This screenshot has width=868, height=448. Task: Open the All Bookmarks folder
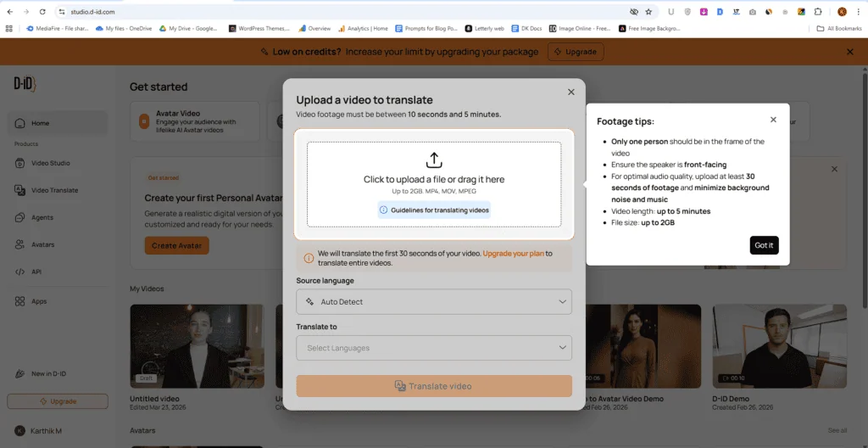click(839, 28)
